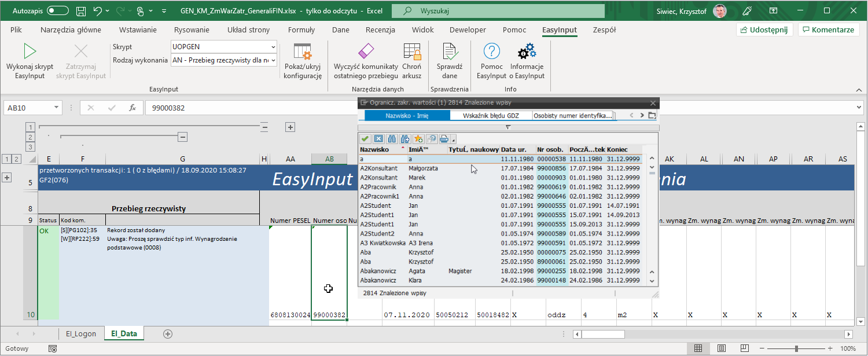Switch to the El_Logon sheet
Viewport: 868px width, 356px height.
click(81, 333)
